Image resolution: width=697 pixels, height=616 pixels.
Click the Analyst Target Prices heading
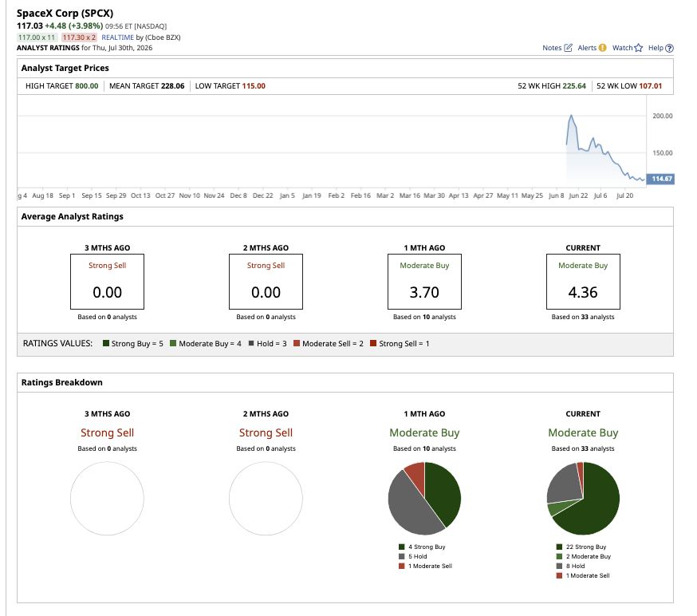[65, 68]
